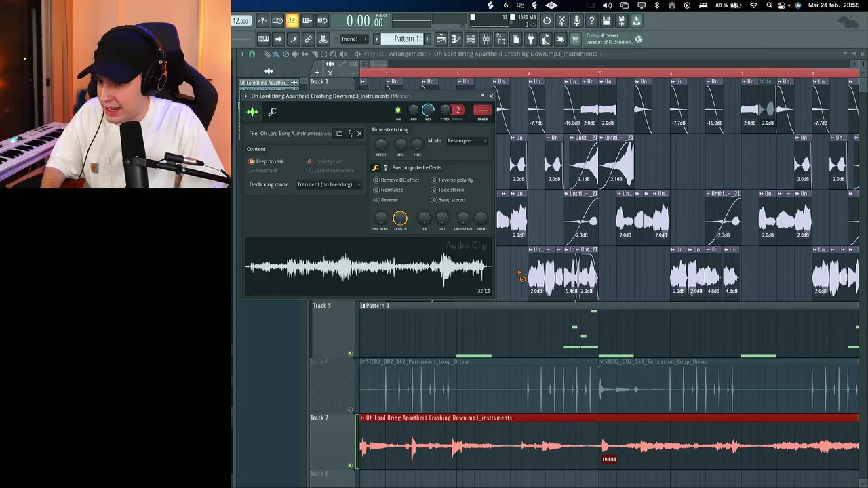Adjust the LENGTH knob
The image size is (868, 488).
tap(400, 218)
